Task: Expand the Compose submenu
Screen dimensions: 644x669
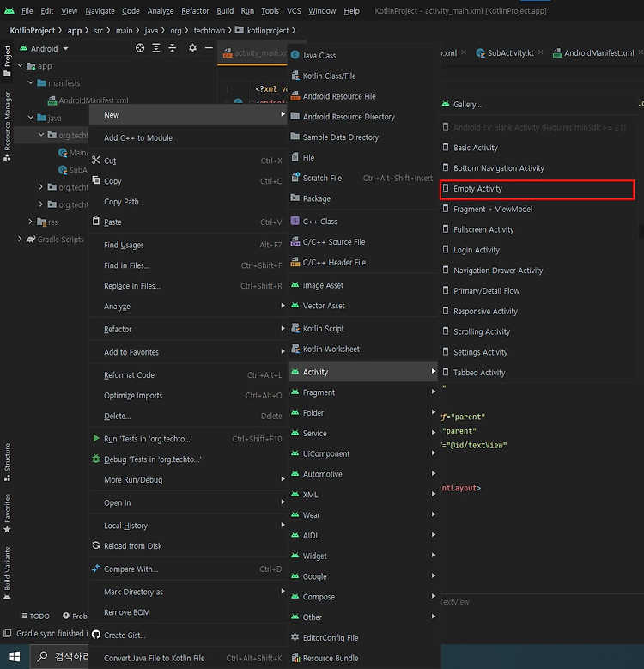Action: point(362,597)
